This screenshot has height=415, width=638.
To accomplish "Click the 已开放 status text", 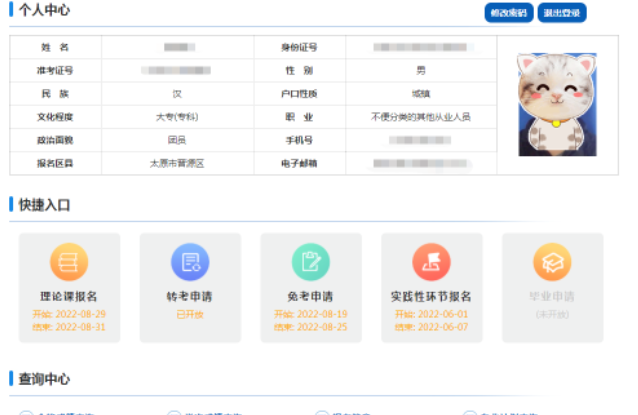I will (x=190, y=315).
